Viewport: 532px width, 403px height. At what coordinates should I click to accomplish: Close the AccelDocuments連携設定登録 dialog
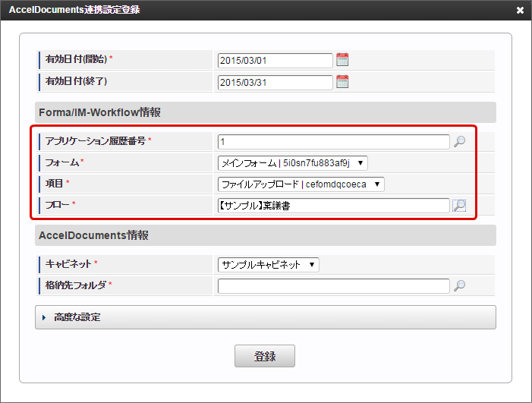click(x=520, y=10)
